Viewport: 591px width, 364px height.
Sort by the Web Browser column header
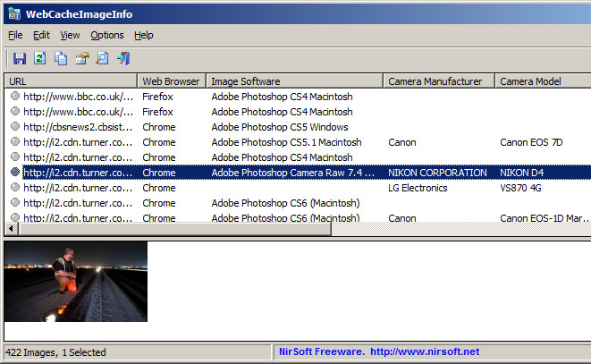pyautogui.click(x=172, y=81)
